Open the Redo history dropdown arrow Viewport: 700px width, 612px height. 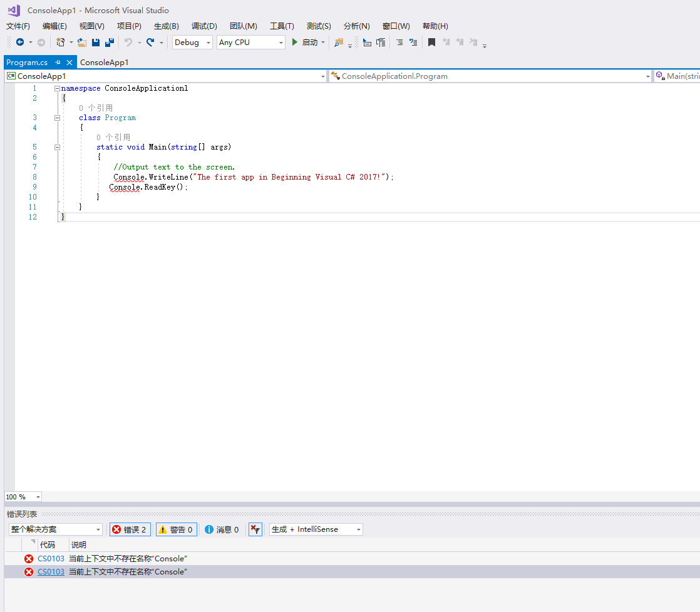point(161,43)
